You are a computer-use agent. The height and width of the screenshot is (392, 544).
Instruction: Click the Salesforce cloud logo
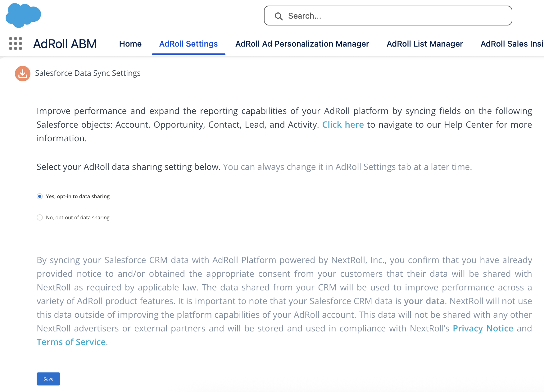click(23, 15)
